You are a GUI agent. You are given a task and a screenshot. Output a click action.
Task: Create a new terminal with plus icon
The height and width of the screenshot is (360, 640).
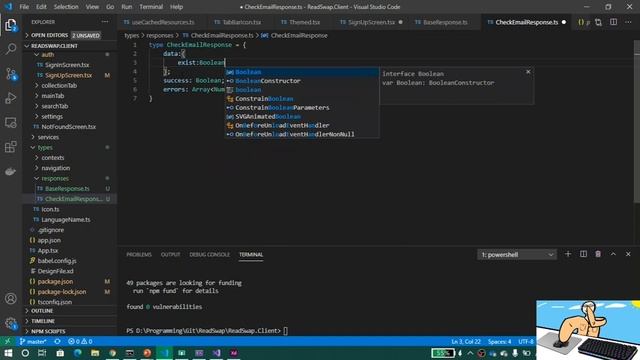pos(568,254)
